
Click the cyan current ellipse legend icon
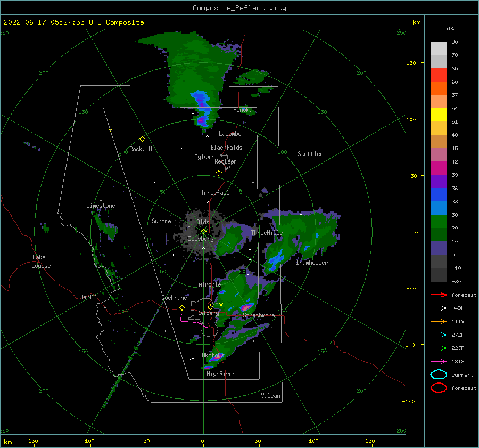[x=439, y=374]
